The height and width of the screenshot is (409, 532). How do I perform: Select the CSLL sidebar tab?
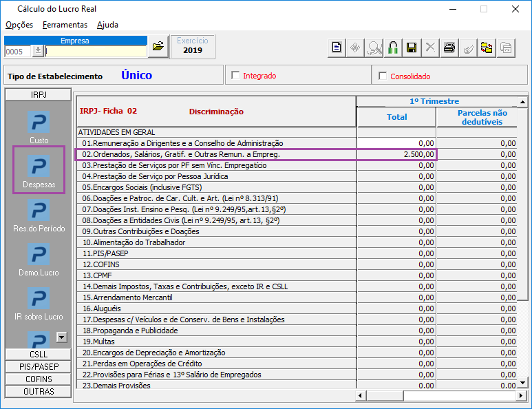(39, 355)
